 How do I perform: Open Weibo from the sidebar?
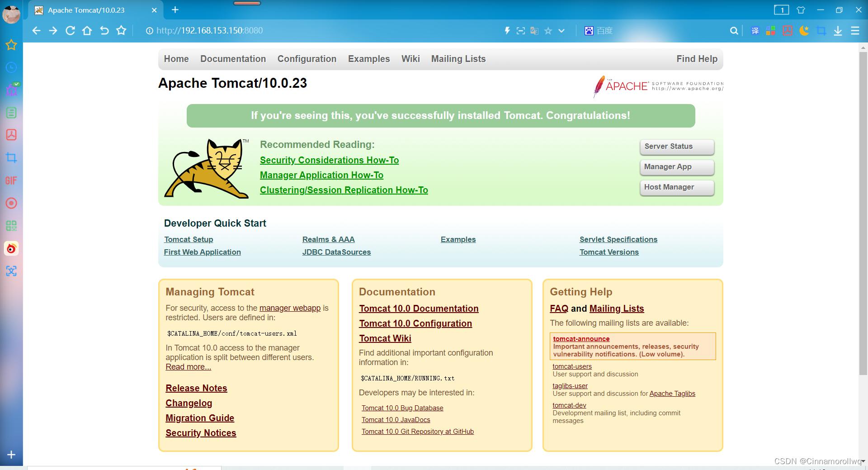pyautogui.click(x=11, y=248)
